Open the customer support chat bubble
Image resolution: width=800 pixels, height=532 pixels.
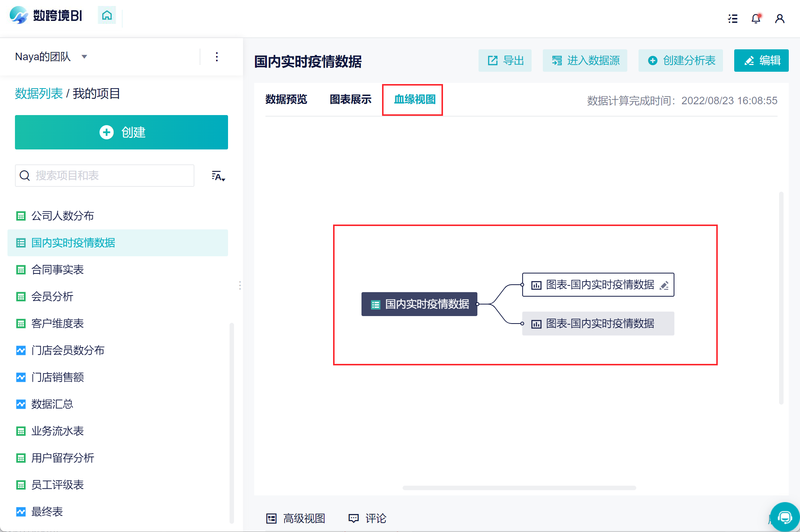pyautogui.click(x=785, y=517)
